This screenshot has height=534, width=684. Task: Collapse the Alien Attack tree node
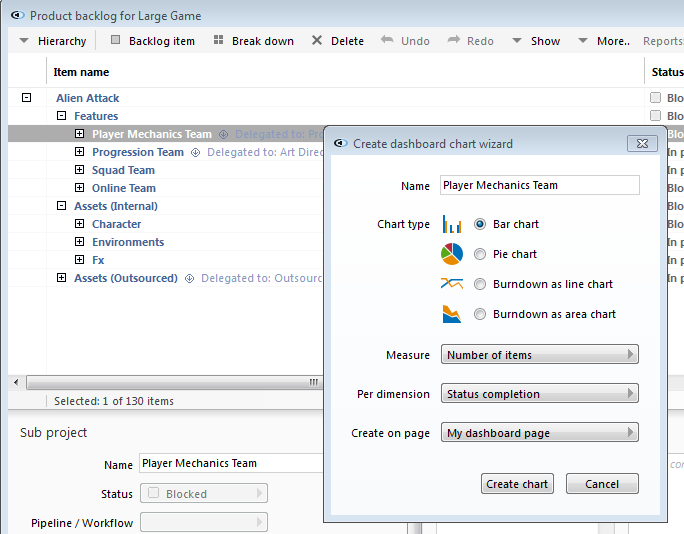pos(26,98)
